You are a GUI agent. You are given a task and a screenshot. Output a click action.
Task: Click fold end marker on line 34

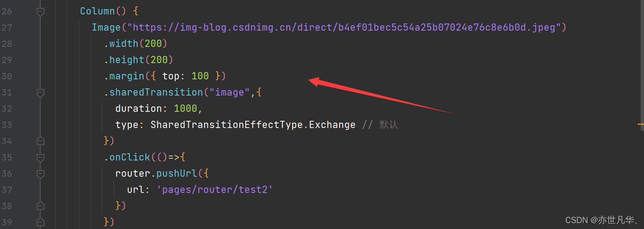pyautogui.click(x=41, y=141)
